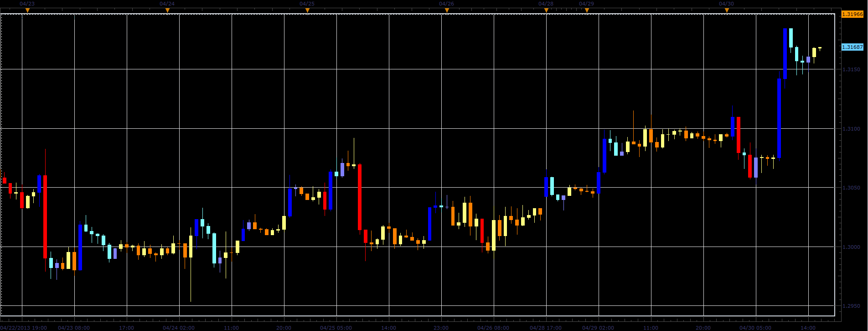
Task: Select the 04/25 date marker triangle
Action: (307, 11)
